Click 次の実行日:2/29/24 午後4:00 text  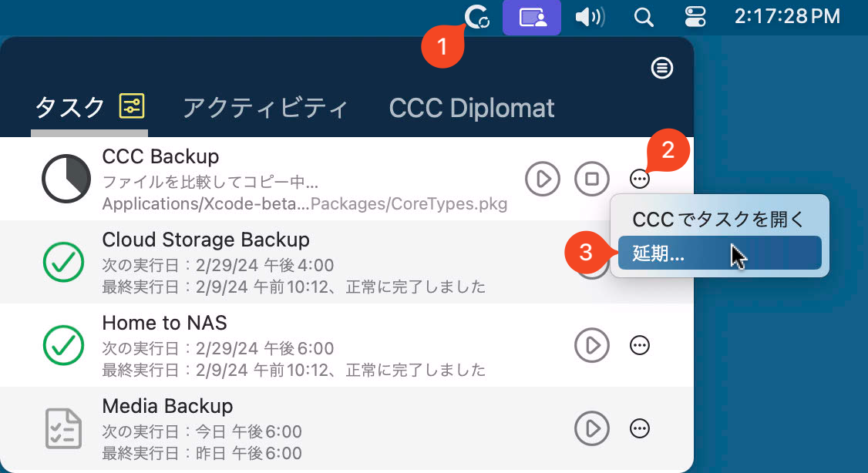(x=218, y=265)
